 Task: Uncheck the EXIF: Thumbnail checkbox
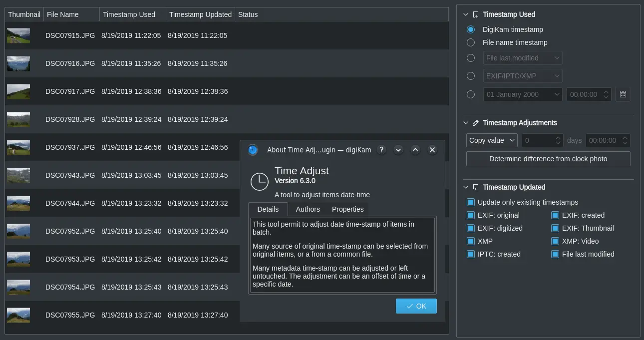click(555, 228)
